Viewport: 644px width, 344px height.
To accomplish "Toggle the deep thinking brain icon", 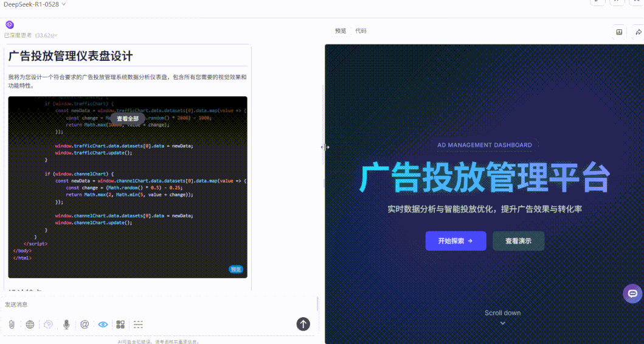I will [49, 325].
